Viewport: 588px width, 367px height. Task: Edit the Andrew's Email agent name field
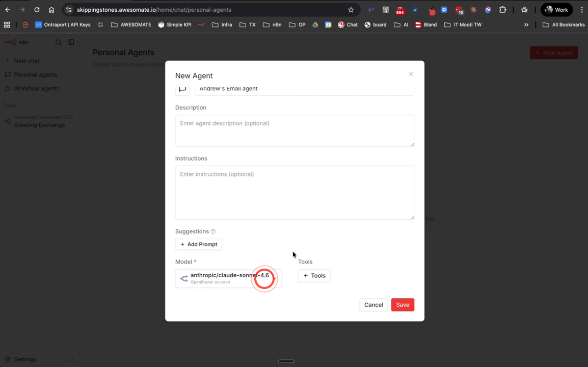pyautogui.click(x=304, y=89)
